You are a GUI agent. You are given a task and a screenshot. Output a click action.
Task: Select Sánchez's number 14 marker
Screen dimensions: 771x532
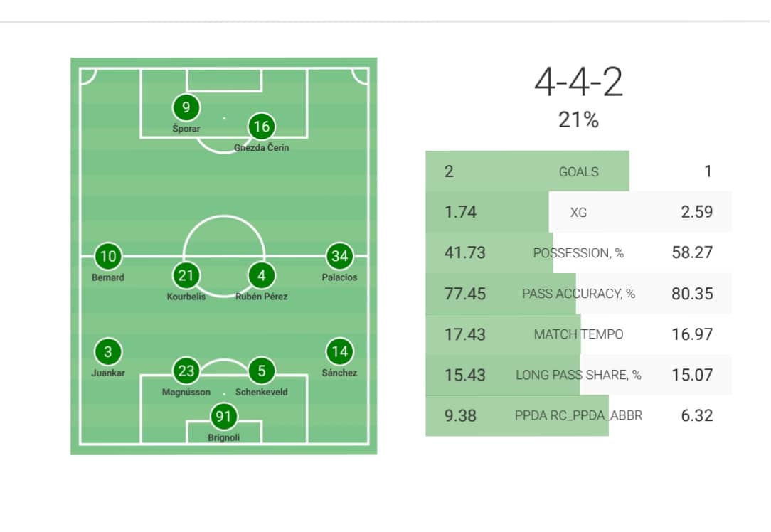(x=339, y=351)
